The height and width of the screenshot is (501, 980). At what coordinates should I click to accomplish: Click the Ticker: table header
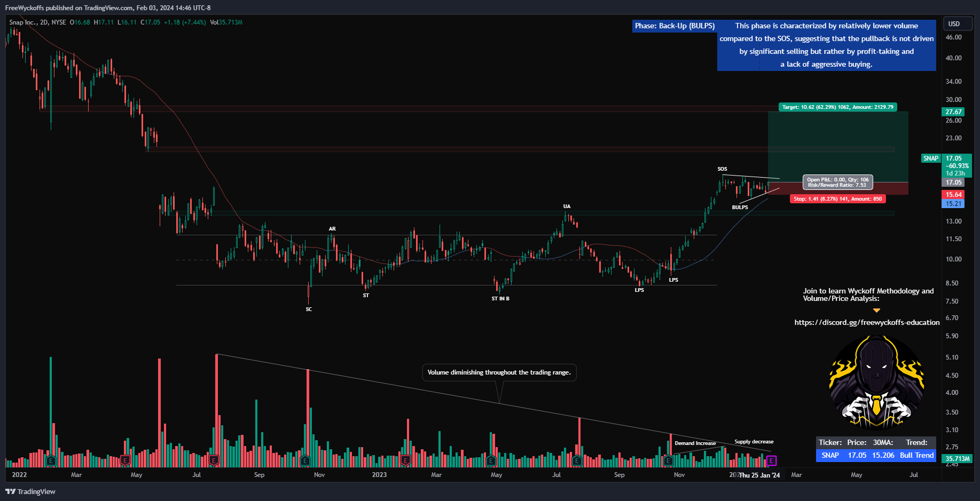pyautogui.click(x=830, y=442)
